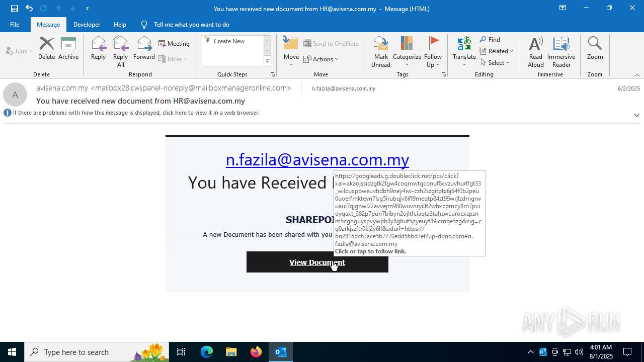644x362 pixels.
Task: Click recipient n.fazila@avisena.com.my in header
Action: pos(343,88)
